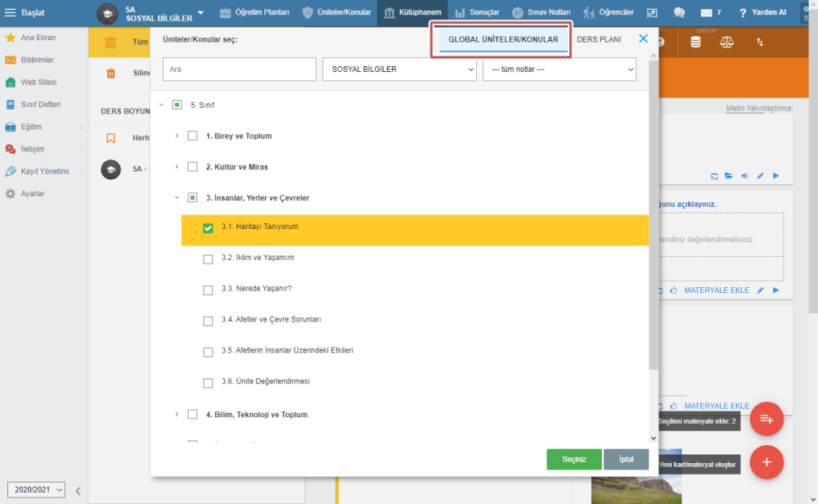Viewport: 818px width, 504px height.
Task: Open the 'tüm notlar' filter dropdown
Action: coord(559,70)
